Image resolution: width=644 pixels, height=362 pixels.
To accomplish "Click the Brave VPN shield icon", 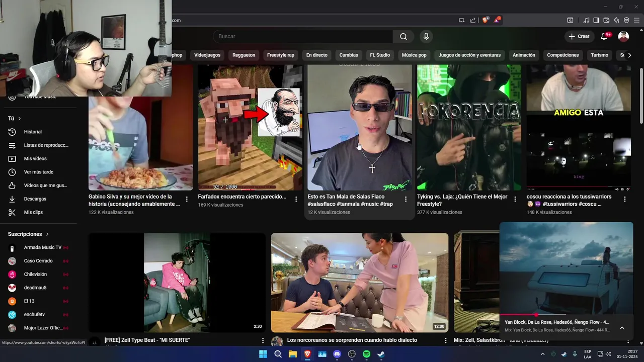I will [x=626, y=20].
